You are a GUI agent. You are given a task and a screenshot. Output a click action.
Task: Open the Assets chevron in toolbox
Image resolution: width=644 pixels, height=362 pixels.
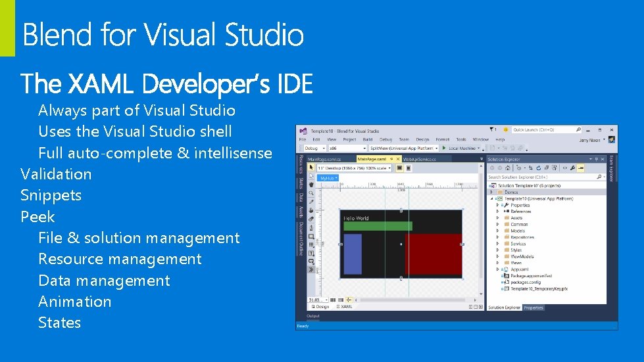click(x=311, y=269)
